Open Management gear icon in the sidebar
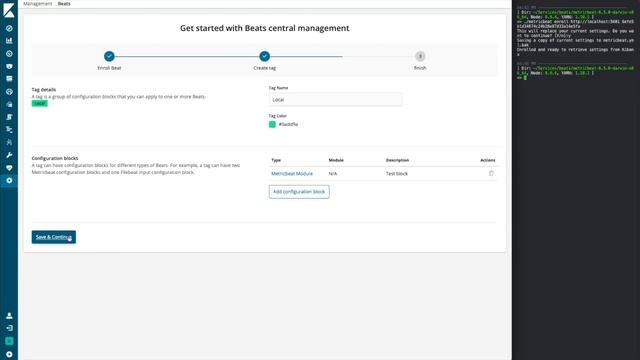The width and height of the screenshot is (640, 360). pyautogui.click(x=9, y=180)
